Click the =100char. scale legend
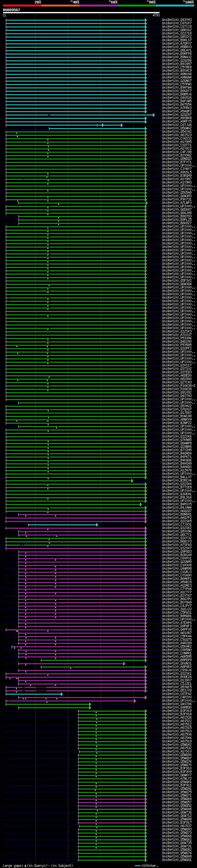This screenshot has height=868, width=197. coord(146,865)
